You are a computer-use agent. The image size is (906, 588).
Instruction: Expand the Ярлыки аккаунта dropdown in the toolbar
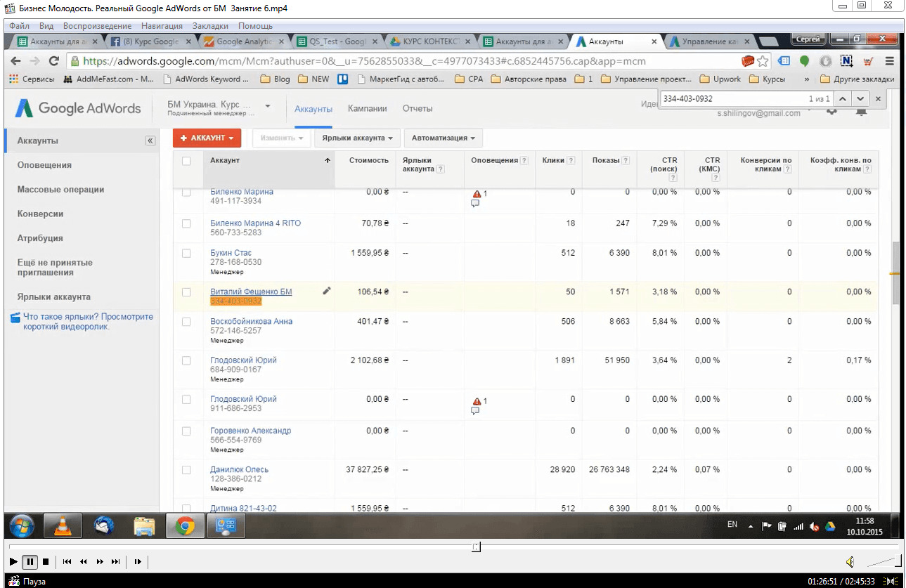coord(357,138)
